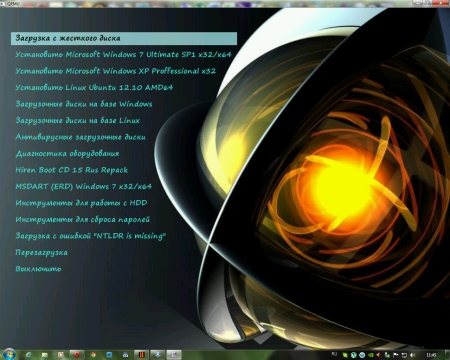The width and height of the screenshot is (450, 360).
Task: Open the Action Center flag icon
Action: (396, 355)
